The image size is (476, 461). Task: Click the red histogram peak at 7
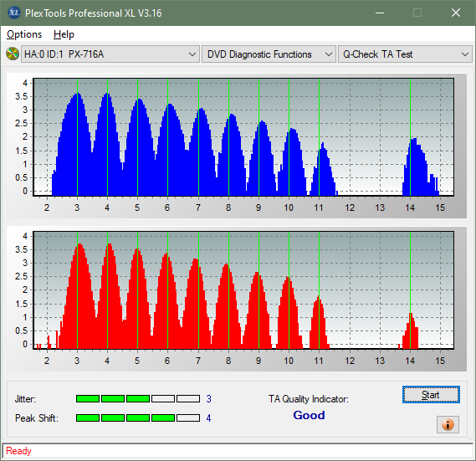[x=196, y=304]
